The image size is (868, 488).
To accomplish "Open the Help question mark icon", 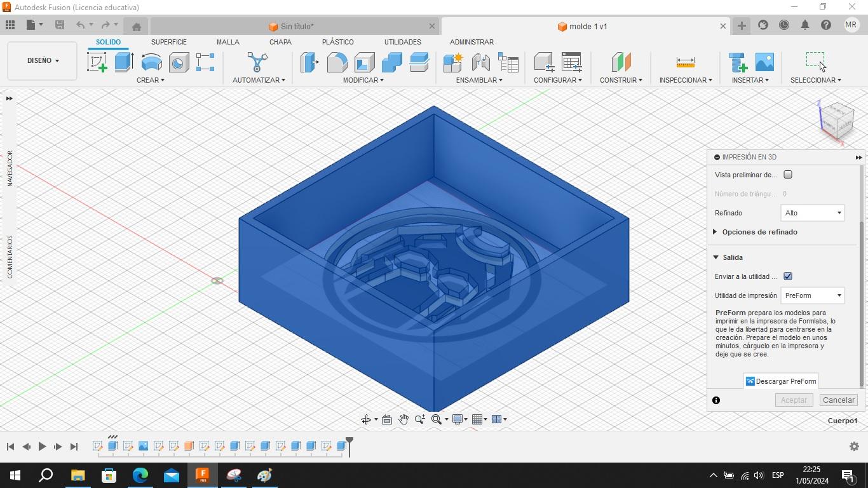I will (826, 25).
